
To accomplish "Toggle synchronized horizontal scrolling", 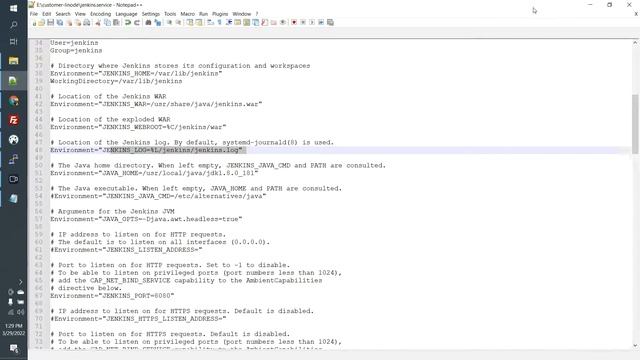I will coord(199,23).
